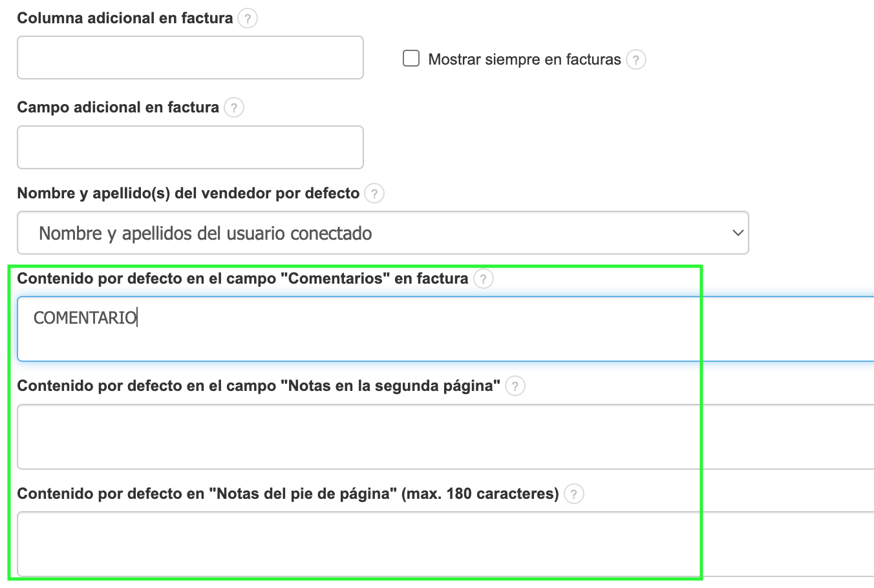Click into the Campo adicional en factura field
The height and width of the screenshot is (588, 874).
coord(190,147)
